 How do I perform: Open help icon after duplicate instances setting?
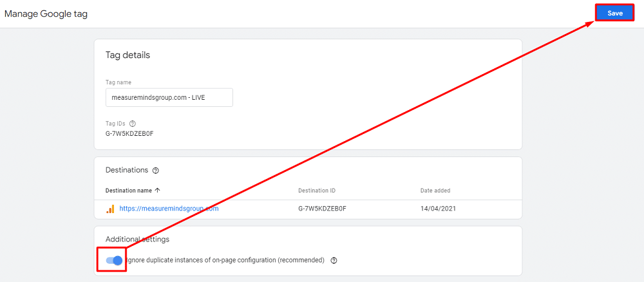click(334, 260)
